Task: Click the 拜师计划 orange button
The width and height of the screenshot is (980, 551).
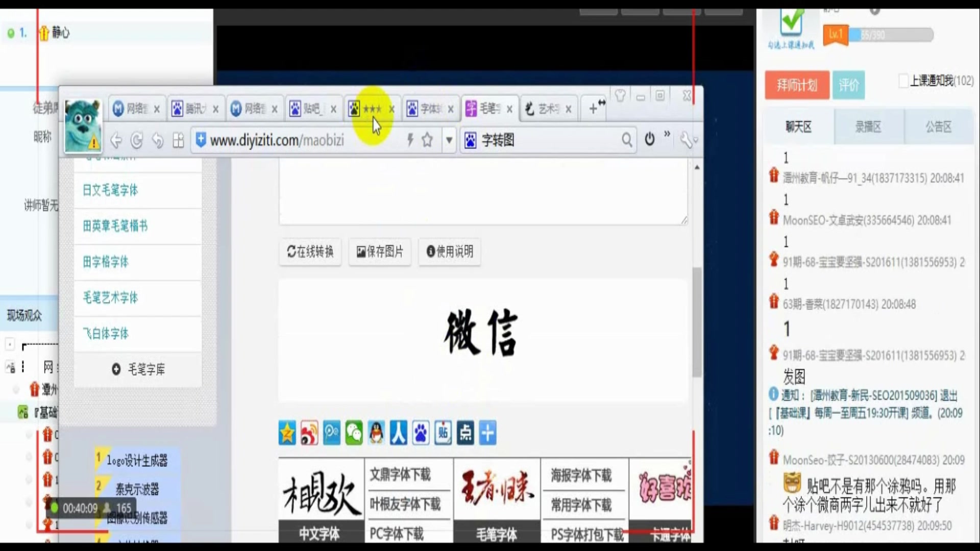Action: (797, 85)
